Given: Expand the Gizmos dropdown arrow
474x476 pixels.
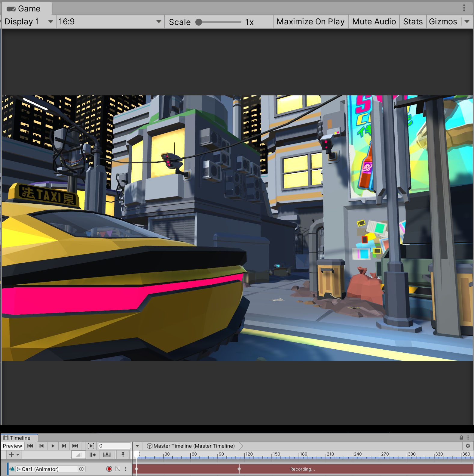Looking at the screenshot, I should point(467,22).
